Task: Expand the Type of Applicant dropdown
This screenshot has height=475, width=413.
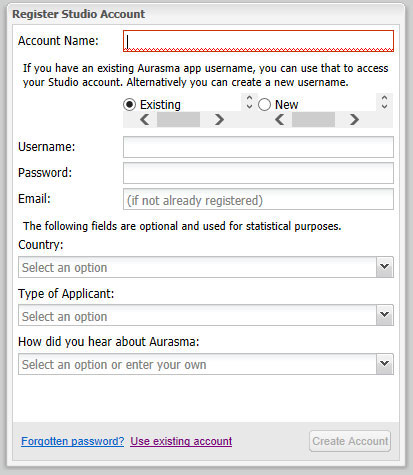Action: pos(385,315)
